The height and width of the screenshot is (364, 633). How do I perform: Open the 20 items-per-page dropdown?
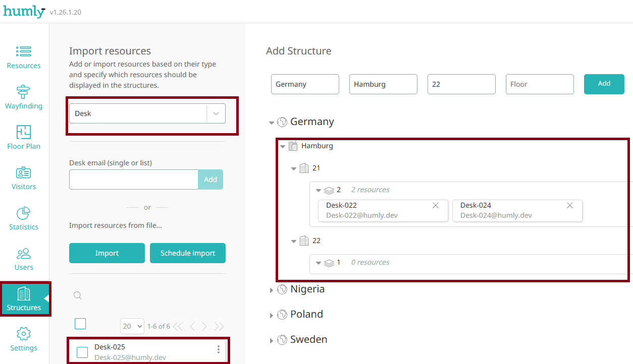tap(132, 326)
